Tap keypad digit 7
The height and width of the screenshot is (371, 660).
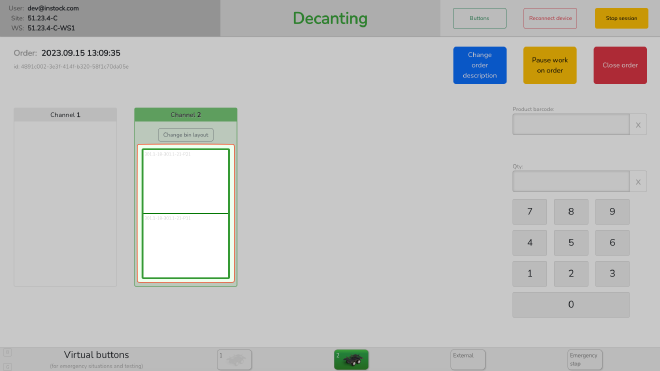point(530,212)
